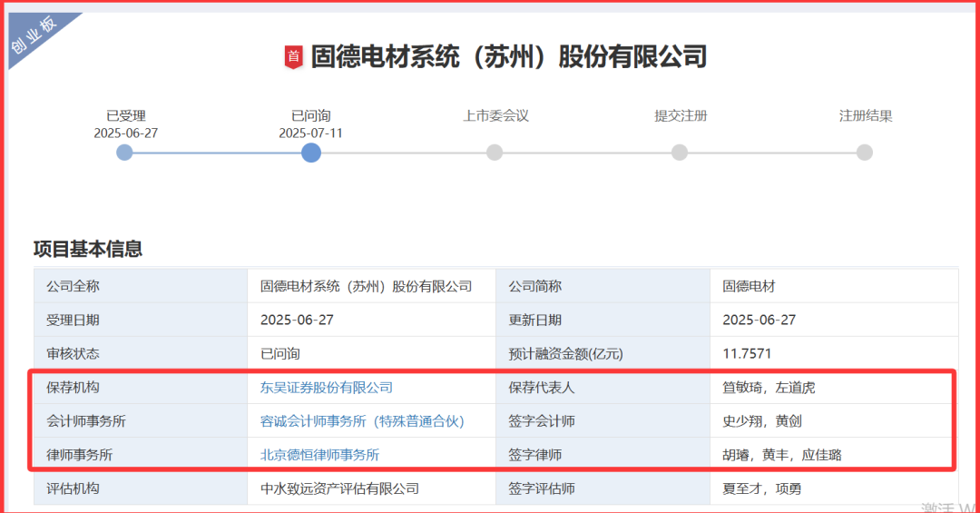The width and height of the screenshot is (980, 513).
Task: Click the red 首 badge icon
Action: click(293, 57)
